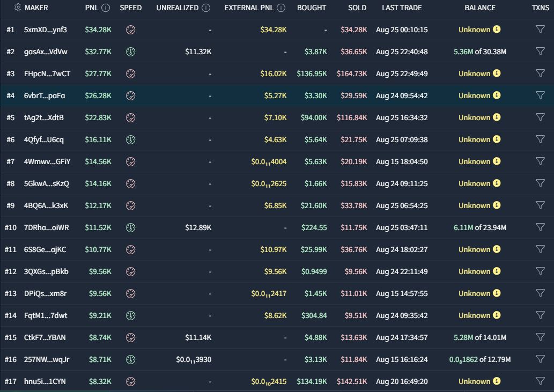
Task: Sort by BOUGHT column header
Action: click(312, 8)
